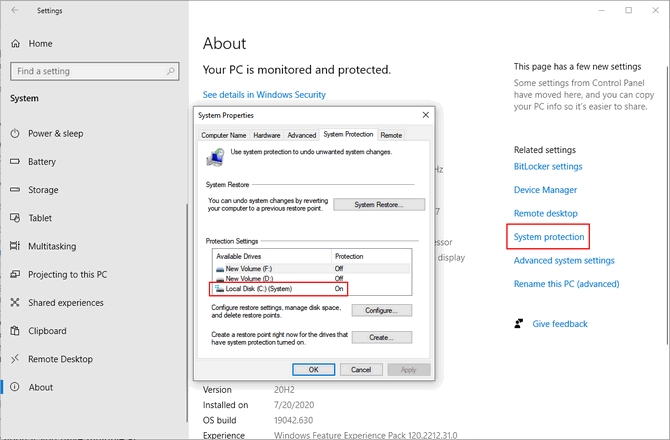Click the Give feedback icon
The width and height of the screenshot is (670, 440).
pos(519,324)
